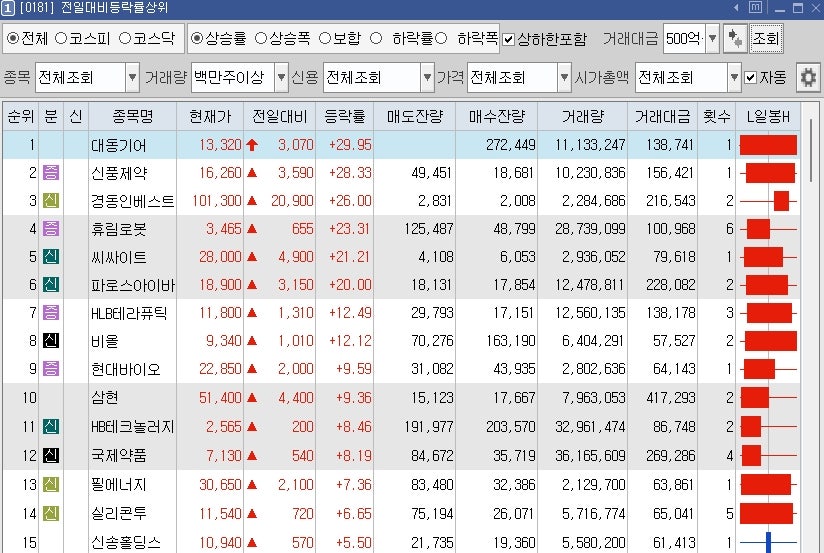Open the 가격 전체조회 dropdown
Screen dimensions: 824x553
click(564, 78)
